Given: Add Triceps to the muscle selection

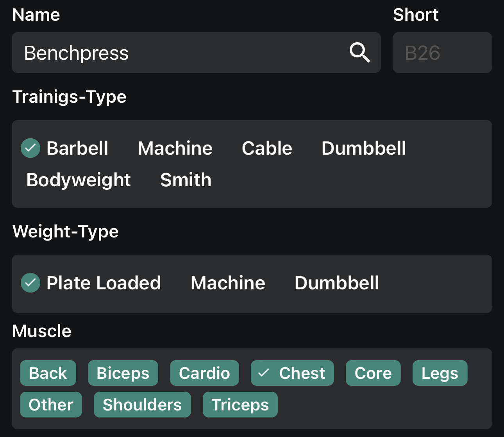Looking at the screenshot, I should point(240,405).
